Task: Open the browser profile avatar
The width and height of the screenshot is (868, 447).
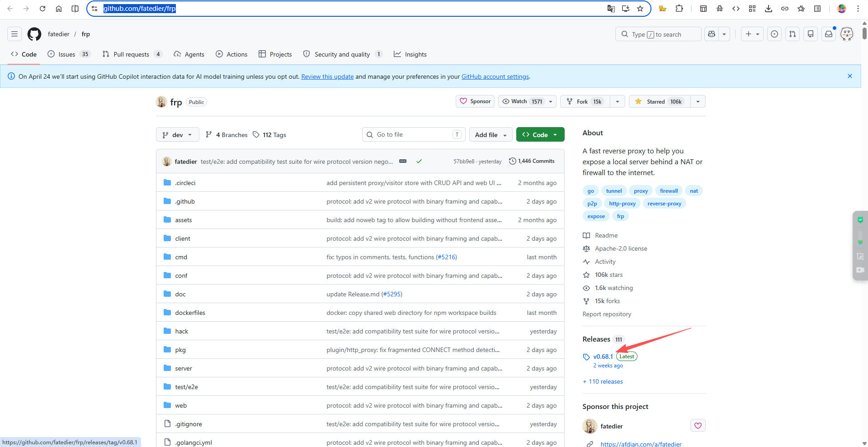Action: click(842, 9)
